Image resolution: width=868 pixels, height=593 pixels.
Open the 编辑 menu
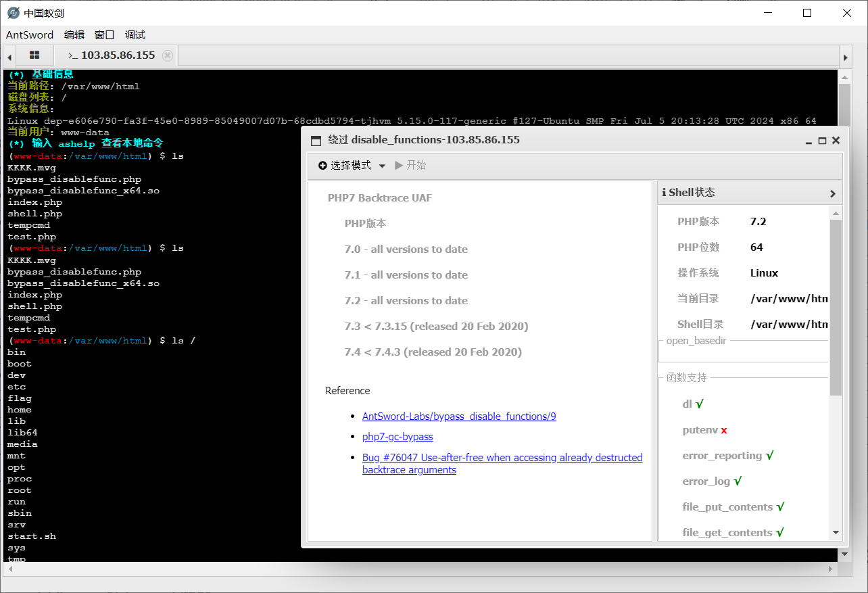(x=74, y=35)
